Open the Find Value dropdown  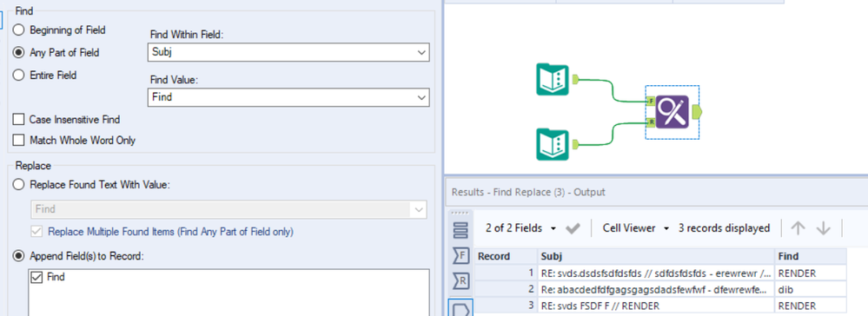point(422,97)
